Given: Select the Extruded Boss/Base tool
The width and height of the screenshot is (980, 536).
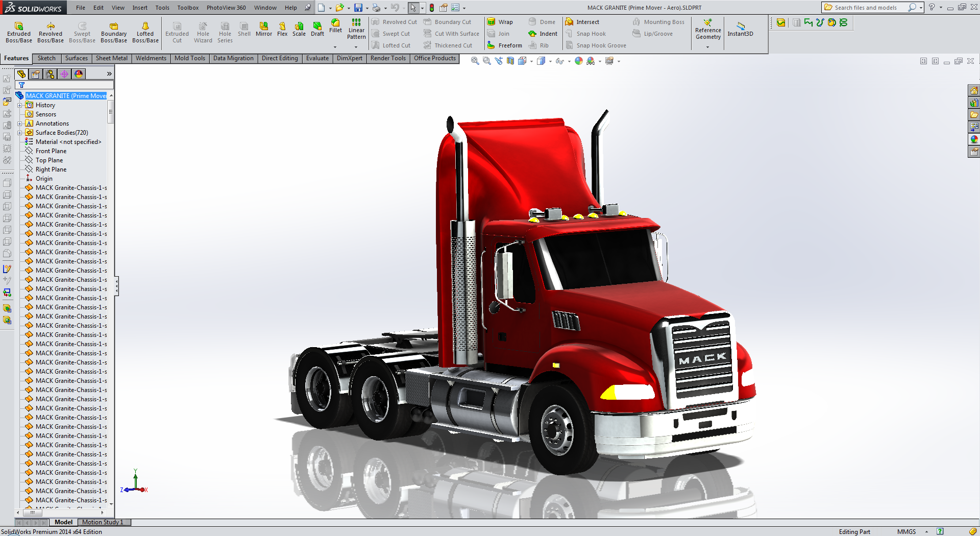Looking at the screenshot, I should [19, 32].
